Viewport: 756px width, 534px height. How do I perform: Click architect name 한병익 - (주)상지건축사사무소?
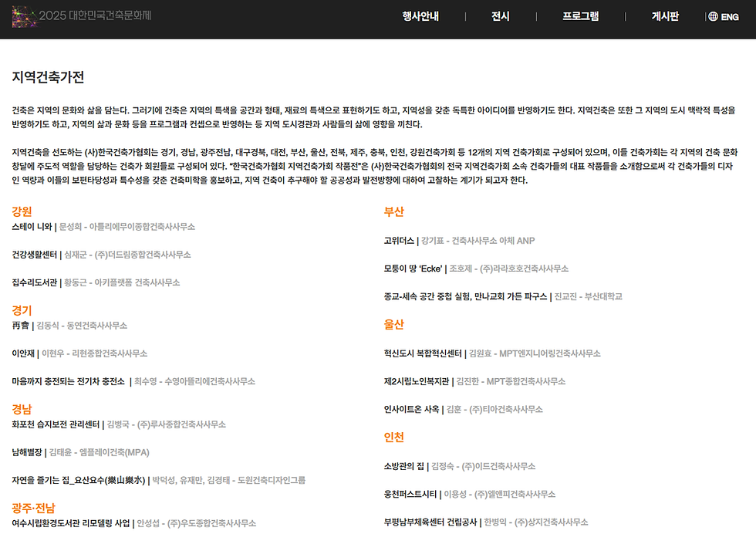pyautogui.click(x=535, y=522)
